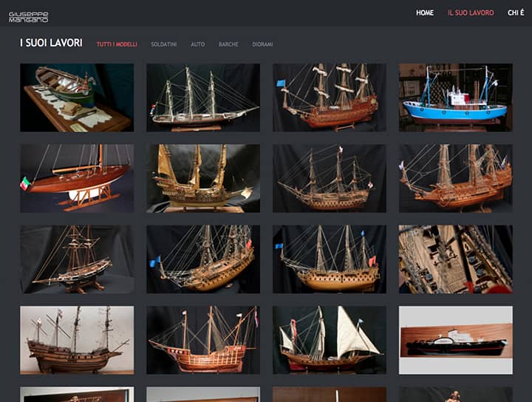Open the green rowboat diorama thumbnail
Viewport: 532px width, 402px height.
(77, 98)
